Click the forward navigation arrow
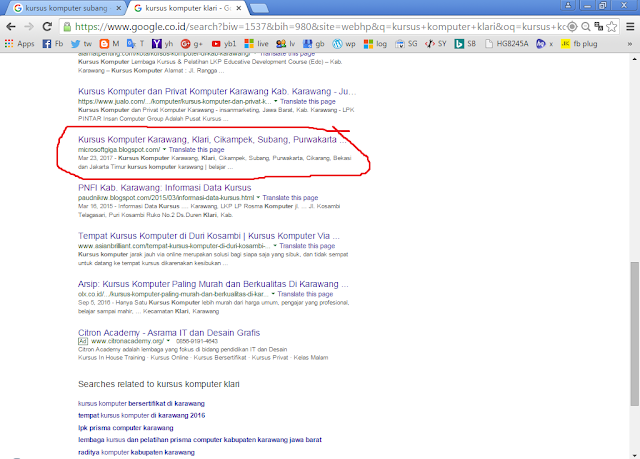The image size is (640, 459). tap(29, 27)
